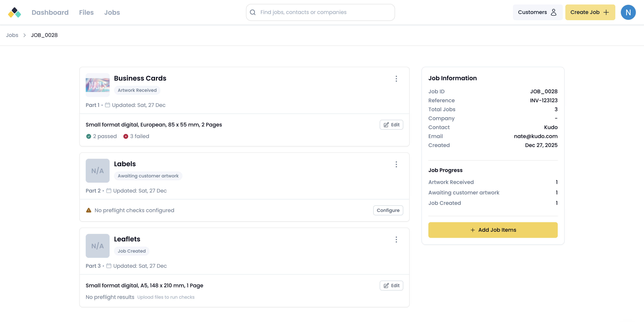Focus the find jobs search field
The height and width of the screenshot is (322, 644).
tap(325, 12)
